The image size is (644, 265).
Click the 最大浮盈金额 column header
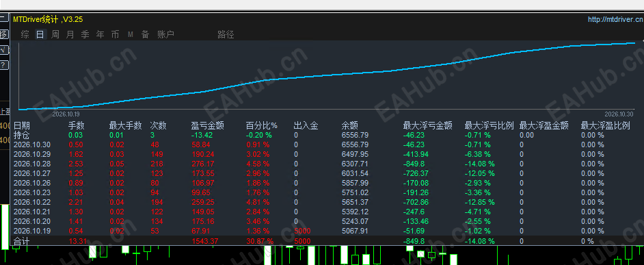tap(544, 125)
